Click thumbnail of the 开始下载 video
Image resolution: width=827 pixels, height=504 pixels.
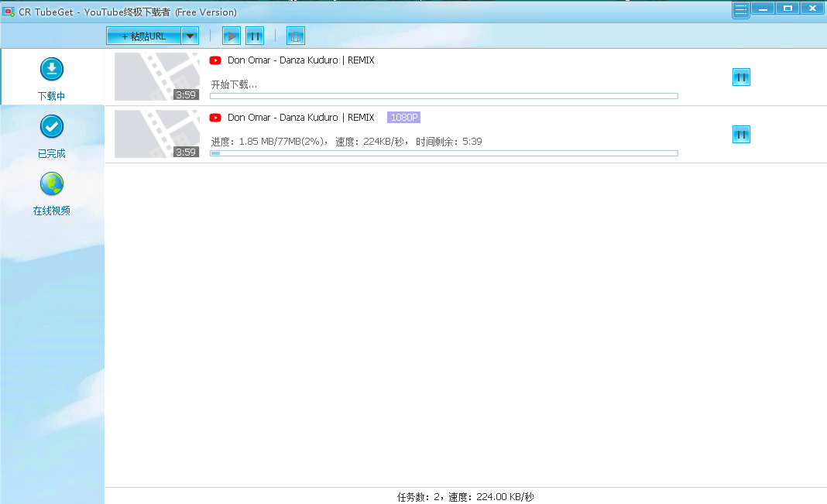pyautogui.click(x=157, y=77)
